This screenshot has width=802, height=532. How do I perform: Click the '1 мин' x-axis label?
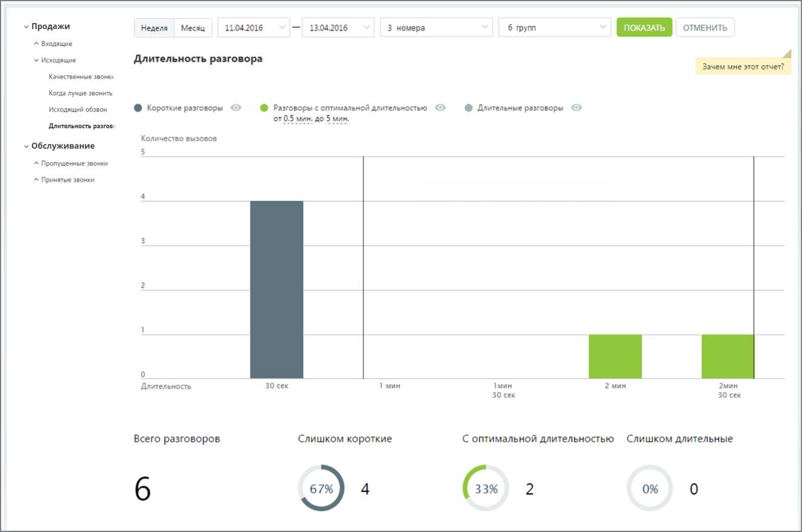[390, 386]
